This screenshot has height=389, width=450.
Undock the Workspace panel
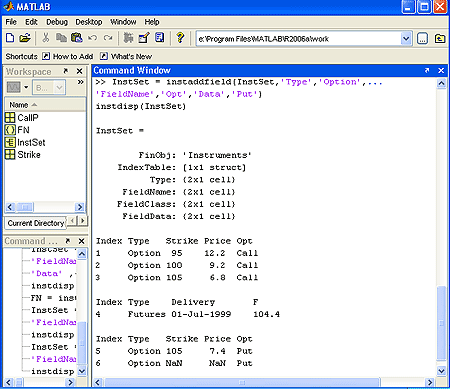pyautogui.click(x=66, y=71)
